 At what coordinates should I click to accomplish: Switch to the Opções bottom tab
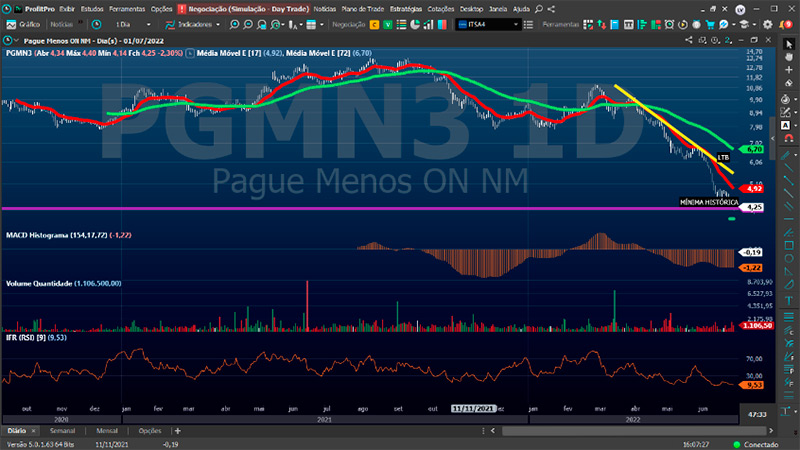coord(149,431)
